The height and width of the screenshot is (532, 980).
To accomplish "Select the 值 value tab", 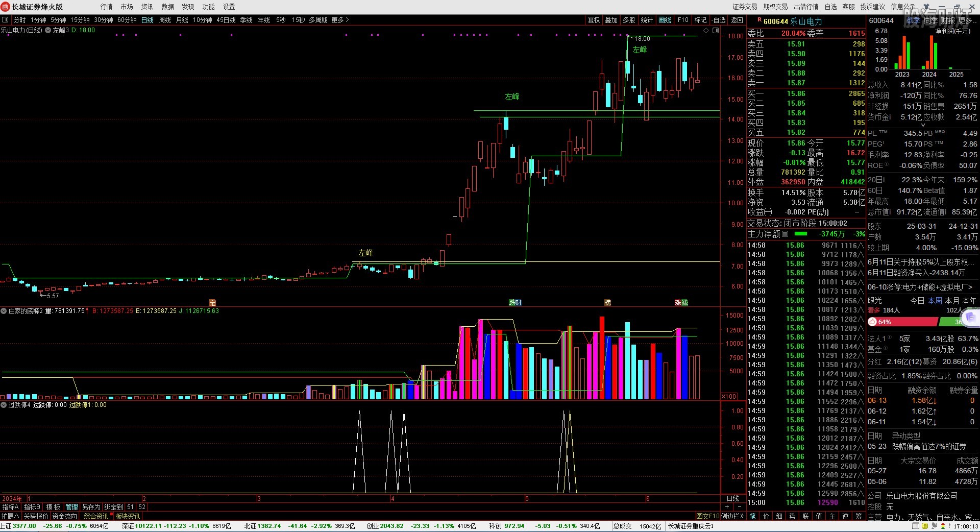I will coord(819,516).
